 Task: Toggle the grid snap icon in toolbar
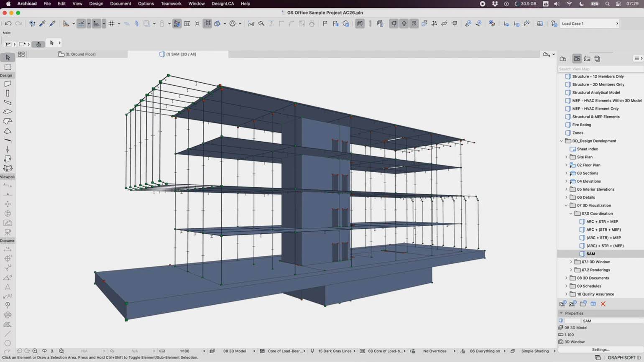pyautogui.click(x=112, y=23)
